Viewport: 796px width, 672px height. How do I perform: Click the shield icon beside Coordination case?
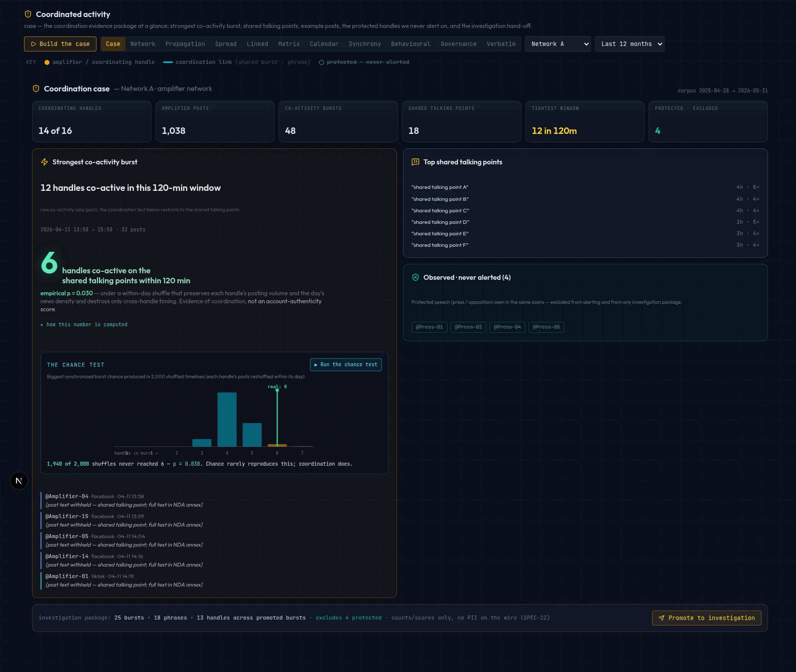(x=36, y=88)
